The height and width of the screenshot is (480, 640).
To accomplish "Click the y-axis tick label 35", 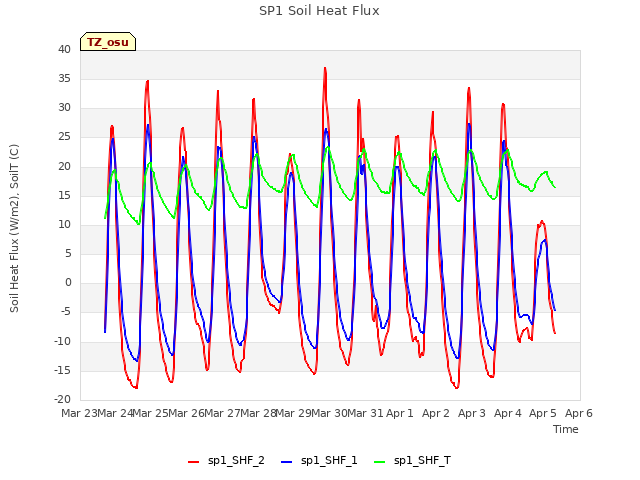I will (64, 78).
